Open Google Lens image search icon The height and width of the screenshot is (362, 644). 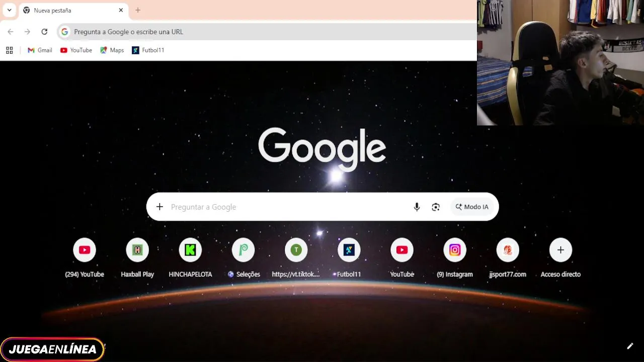coord(436,207)
